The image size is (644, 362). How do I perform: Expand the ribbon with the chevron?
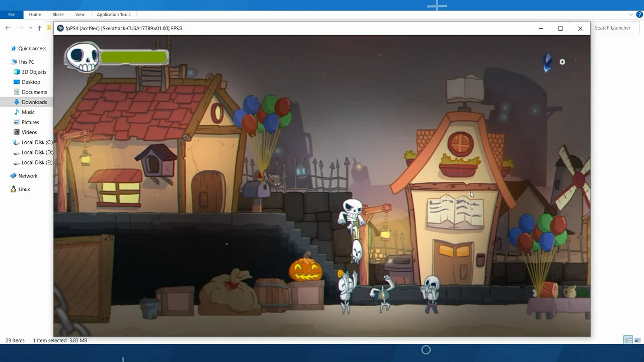tap(631, 15)
